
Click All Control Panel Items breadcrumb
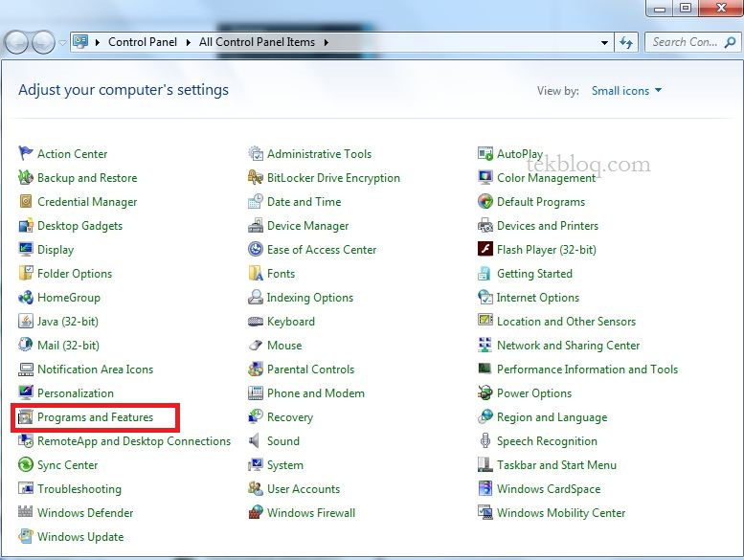click(x=257, y=42)
